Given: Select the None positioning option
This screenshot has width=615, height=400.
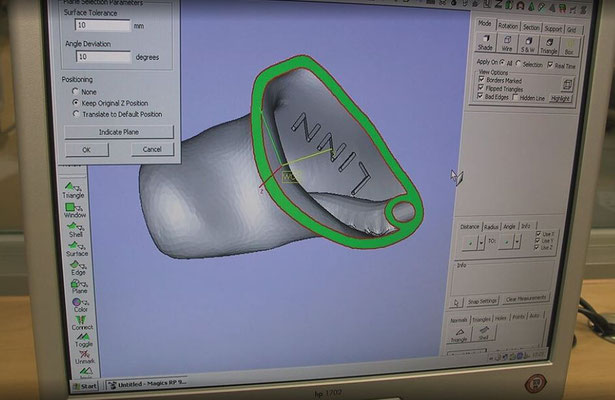Looking at the screenshot, I should tap(75, 91).
